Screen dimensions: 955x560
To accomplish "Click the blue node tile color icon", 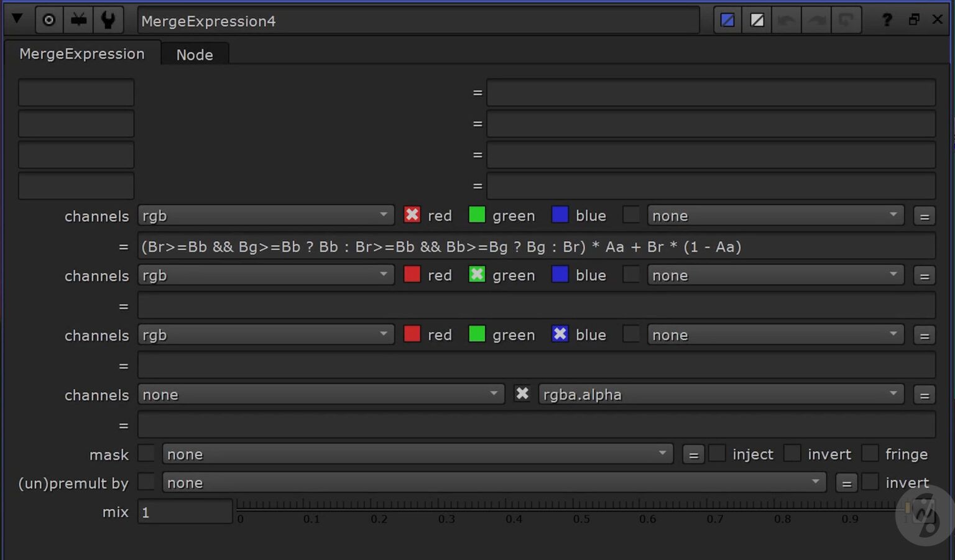I will click(x=727, y=21).
